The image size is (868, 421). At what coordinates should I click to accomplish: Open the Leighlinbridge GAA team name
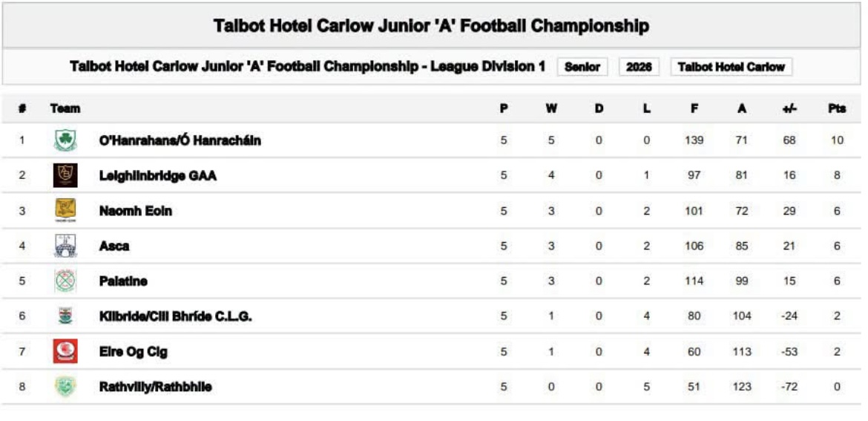(x=158, y=176)
